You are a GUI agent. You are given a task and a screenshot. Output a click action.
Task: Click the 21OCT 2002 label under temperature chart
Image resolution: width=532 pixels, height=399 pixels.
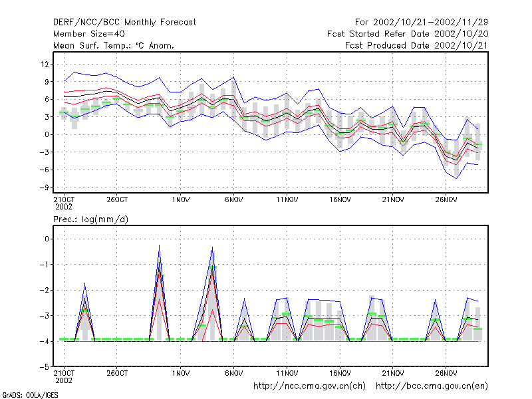click(x=64, y=203)
